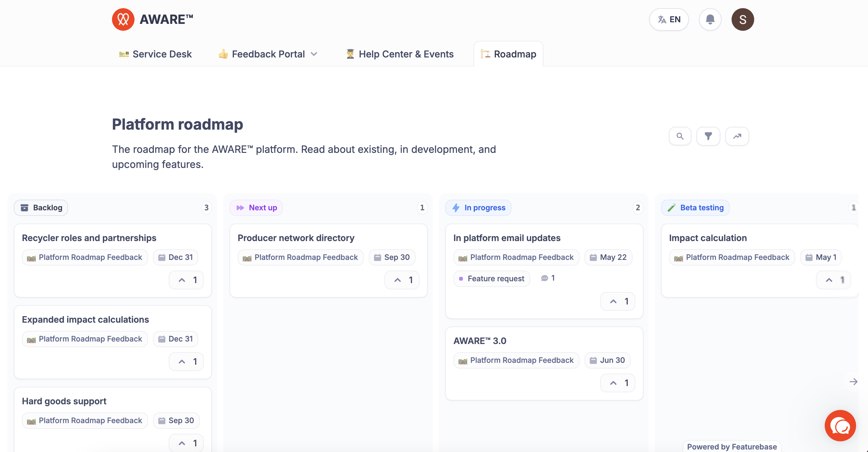Open Help Center & Events tab
Screen dimensions: 868x452
[400, 54]
